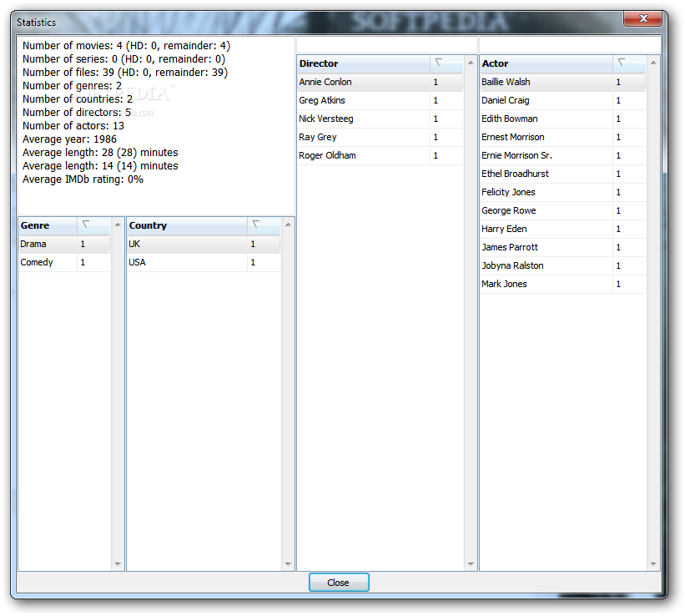Select actor Felicity Jones

(562, 192)
